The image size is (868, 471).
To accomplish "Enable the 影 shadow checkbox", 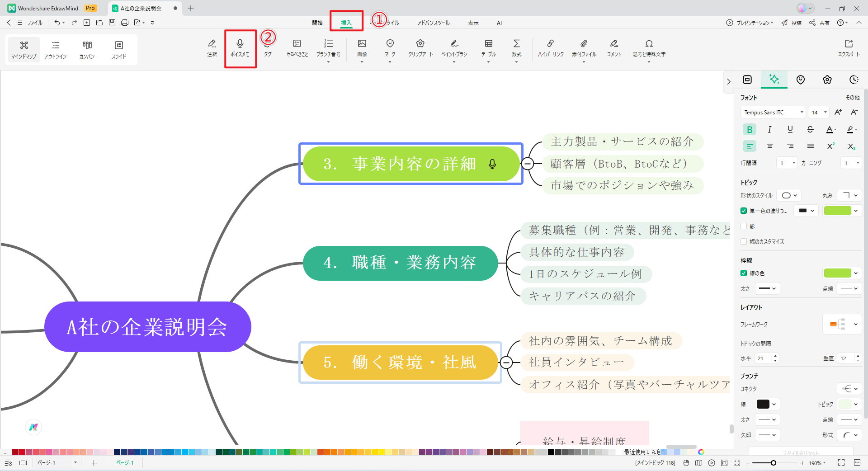I will point(744,226).
